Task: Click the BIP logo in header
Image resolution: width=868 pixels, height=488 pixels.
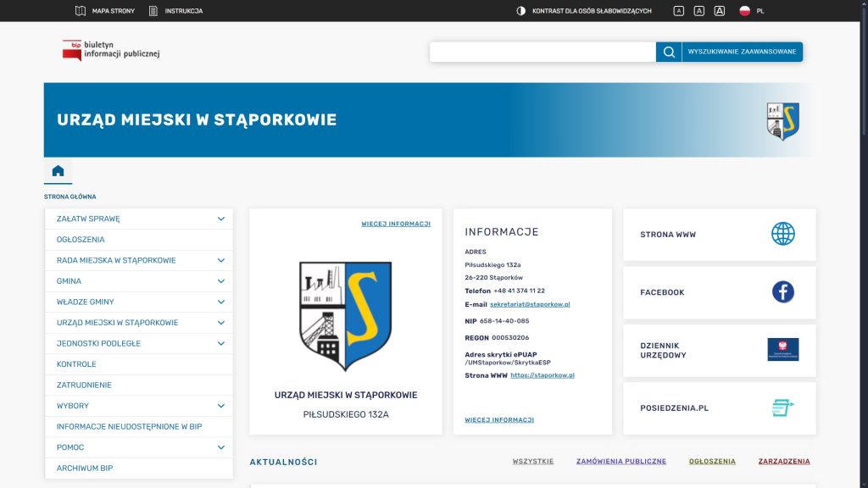Action: pyautogui.click(x=111, y=50)
